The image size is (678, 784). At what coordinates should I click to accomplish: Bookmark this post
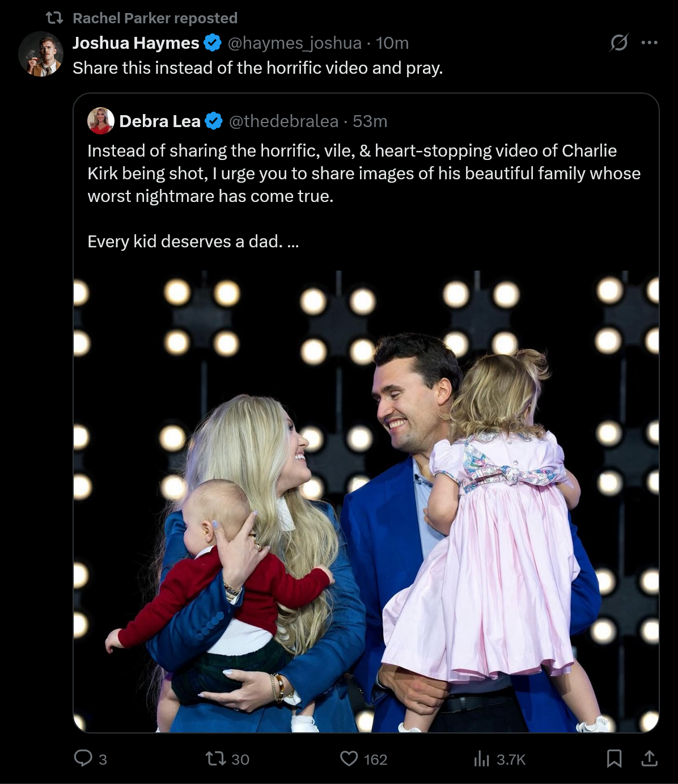(x=614, y=758)
